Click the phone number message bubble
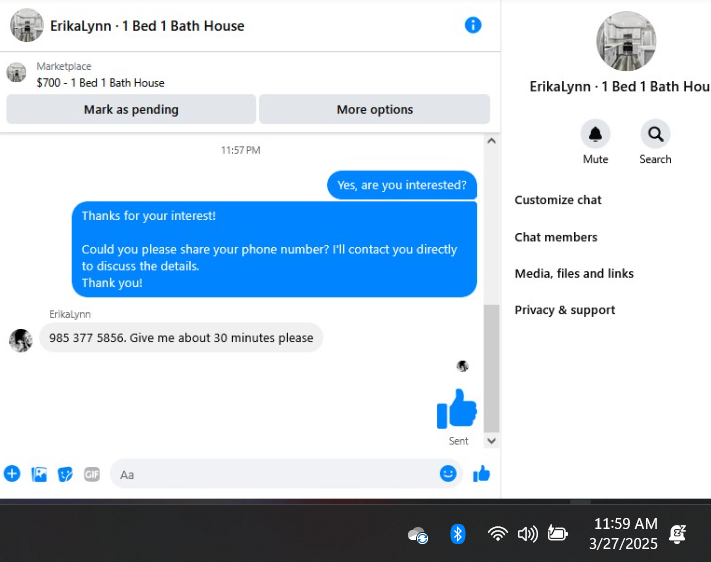Image resolution: width=711 pixels, height=562 pixels. [x=181, y=337]
